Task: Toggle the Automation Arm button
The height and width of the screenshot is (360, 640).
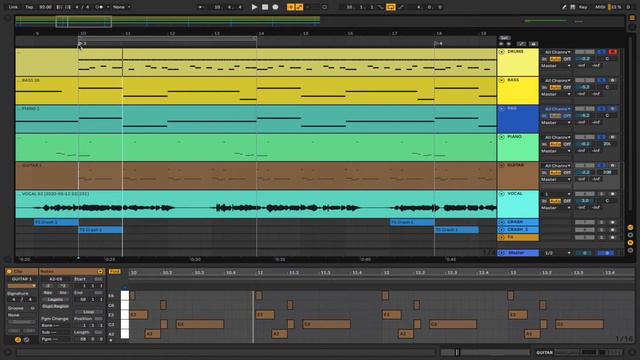Action: tap(300, 7)
